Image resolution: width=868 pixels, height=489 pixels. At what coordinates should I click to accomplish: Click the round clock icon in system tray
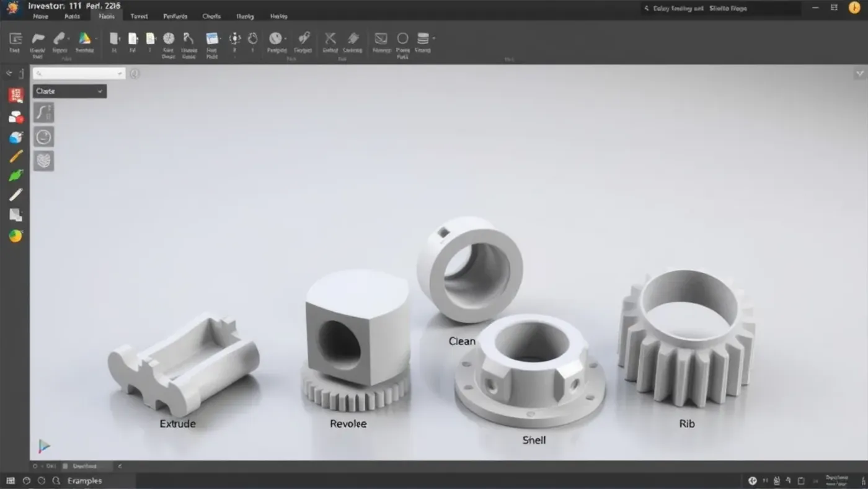coord(752,481)
